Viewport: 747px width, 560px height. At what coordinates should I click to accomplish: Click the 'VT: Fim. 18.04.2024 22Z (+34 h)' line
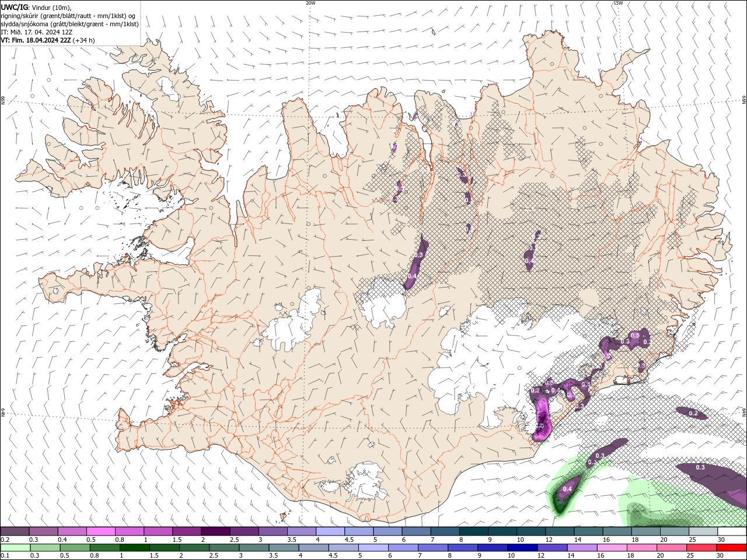tap(48, 40)
